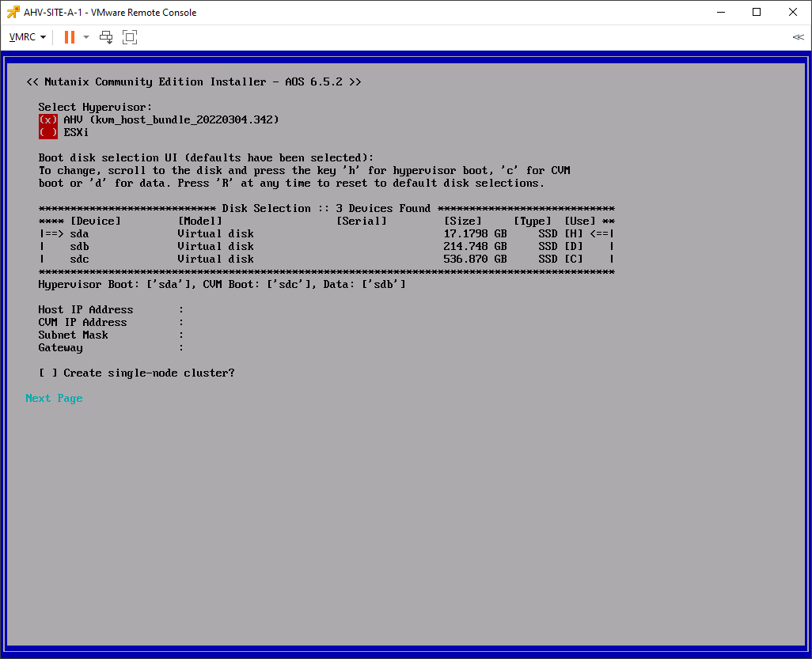The width and height of the screenshot is (812, 659).
Task: Click the [Size] column header
Action: 462,221
